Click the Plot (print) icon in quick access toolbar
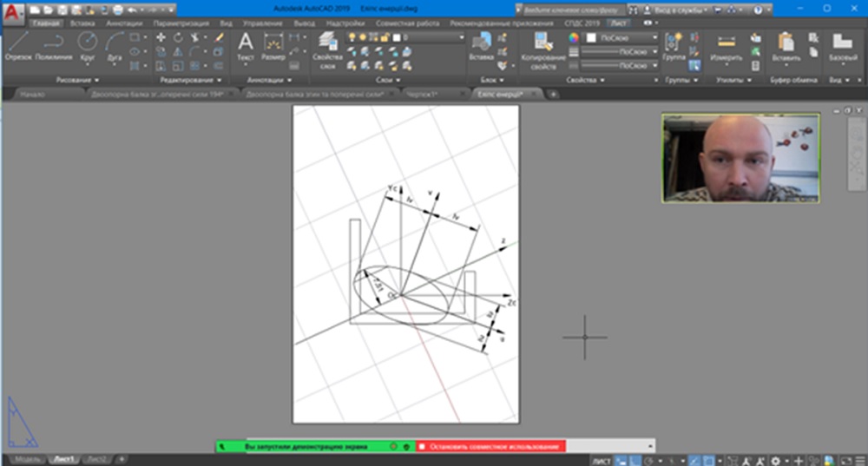The width and height of the screenshot is (868, 466). click(118, 10)
